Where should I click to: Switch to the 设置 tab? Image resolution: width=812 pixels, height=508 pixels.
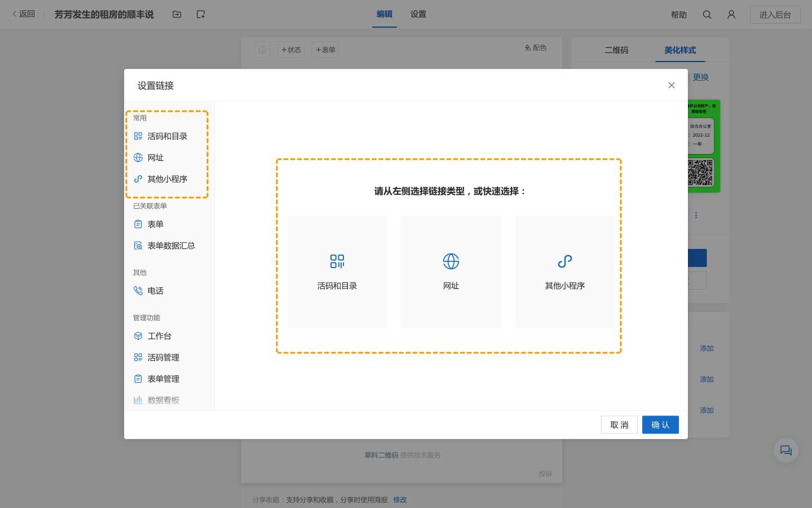(x=418, y=14)
